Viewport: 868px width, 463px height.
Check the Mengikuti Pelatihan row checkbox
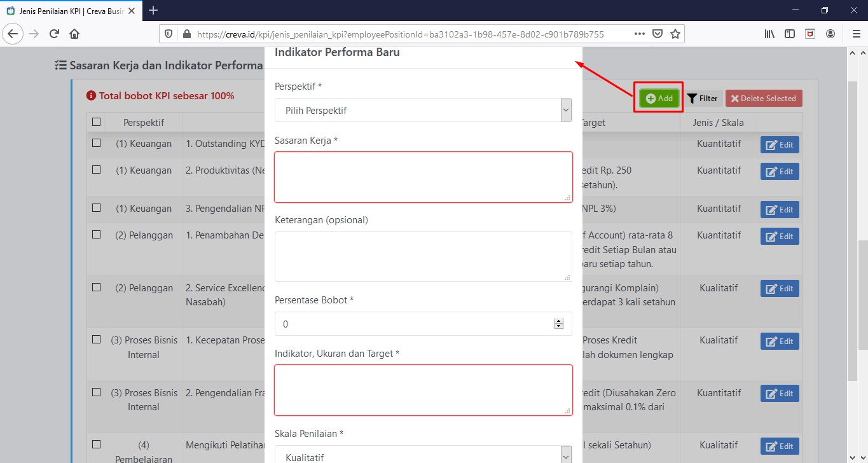pyautogui.click(x=96, y=444)
